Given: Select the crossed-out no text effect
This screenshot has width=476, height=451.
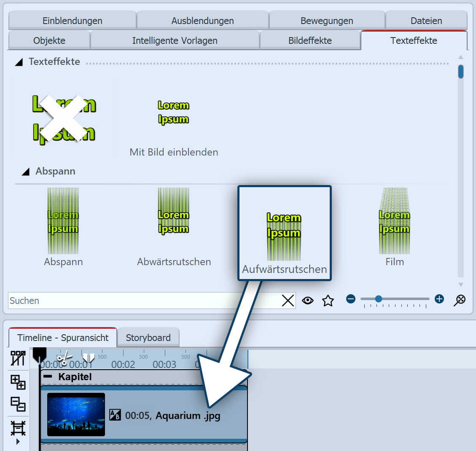Looking at the screenshot, I should point(64,118).
